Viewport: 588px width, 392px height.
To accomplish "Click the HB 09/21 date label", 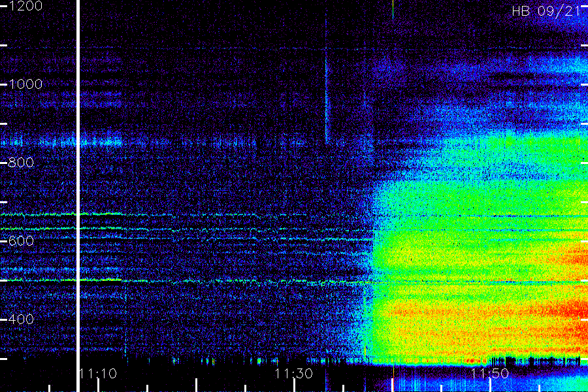I will (x=546, y=11).
